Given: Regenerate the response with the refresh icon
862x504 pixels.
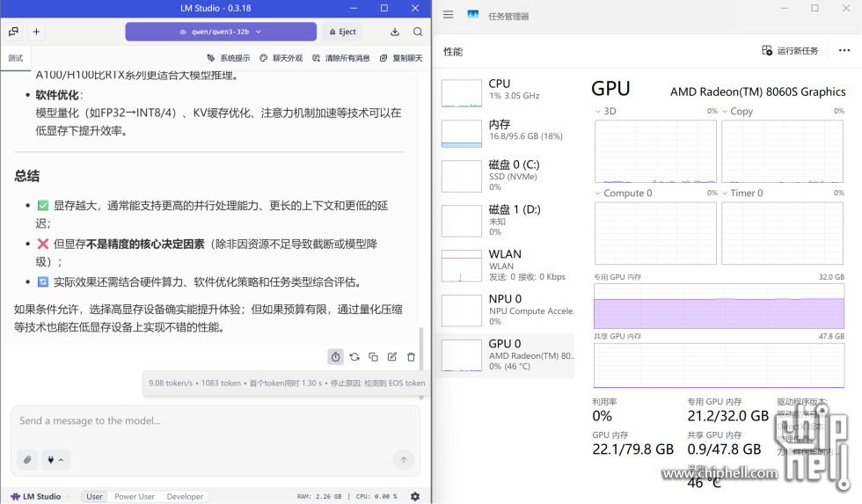Looking at the screenshot, I should tap(354, 357).
